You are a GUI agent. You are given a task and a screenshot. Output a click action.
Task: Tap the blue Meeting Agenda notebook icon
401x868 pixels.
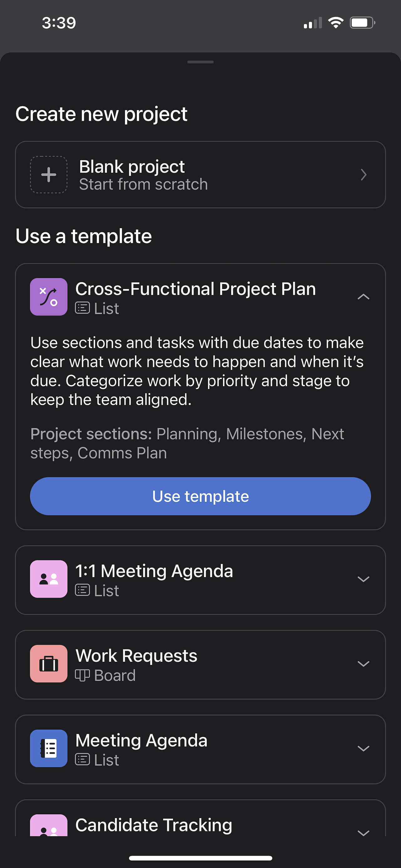(x=49, y=748)
